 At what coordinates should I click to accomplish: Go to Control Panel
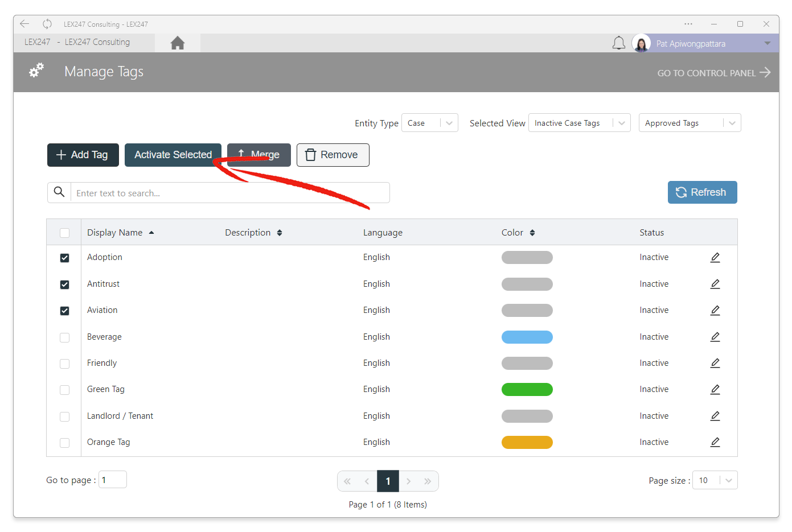click(714, 72)
